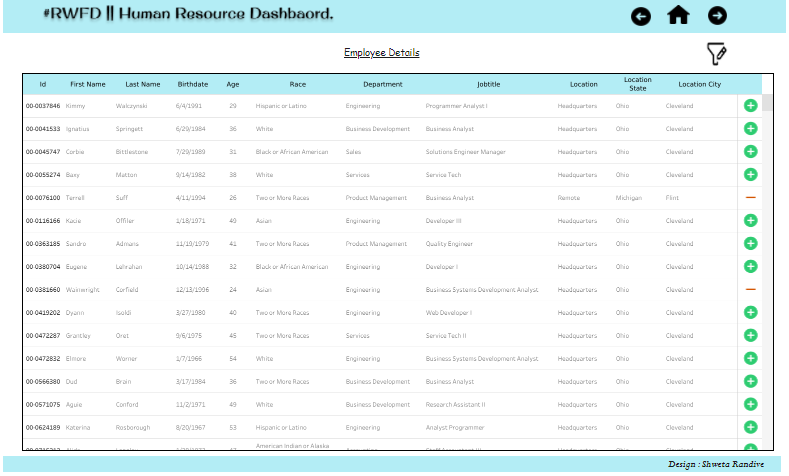789x476 pixels.
Task: Click the Michigan location state cell
Action: [628, 198]
